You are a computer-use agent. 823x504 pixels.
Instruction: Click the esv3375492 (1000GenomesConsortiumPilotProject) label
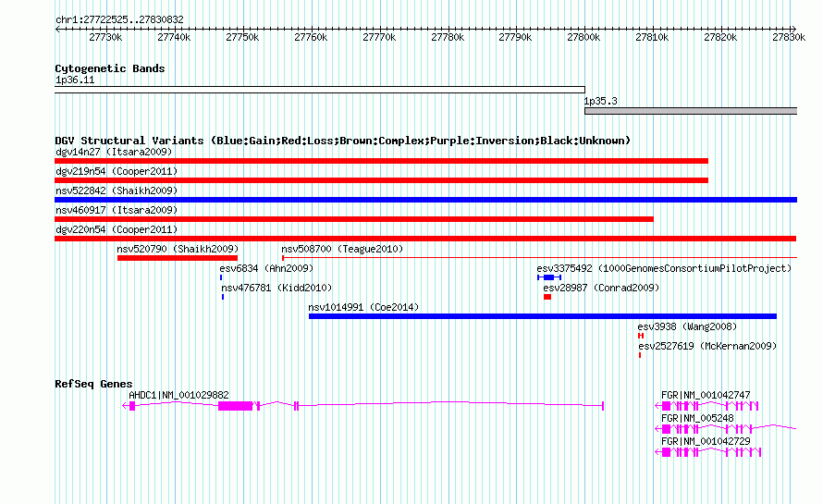[664, 268]
